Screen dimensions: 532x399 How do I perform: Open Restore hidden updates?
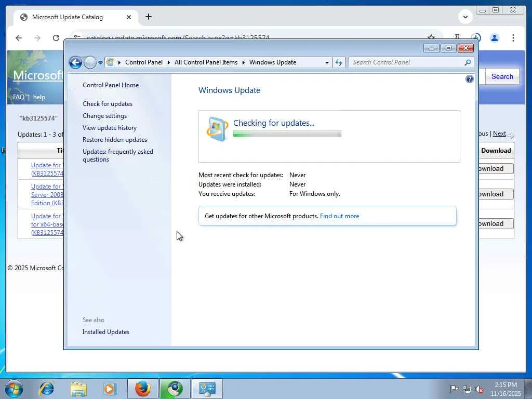(x=115, y=139)
